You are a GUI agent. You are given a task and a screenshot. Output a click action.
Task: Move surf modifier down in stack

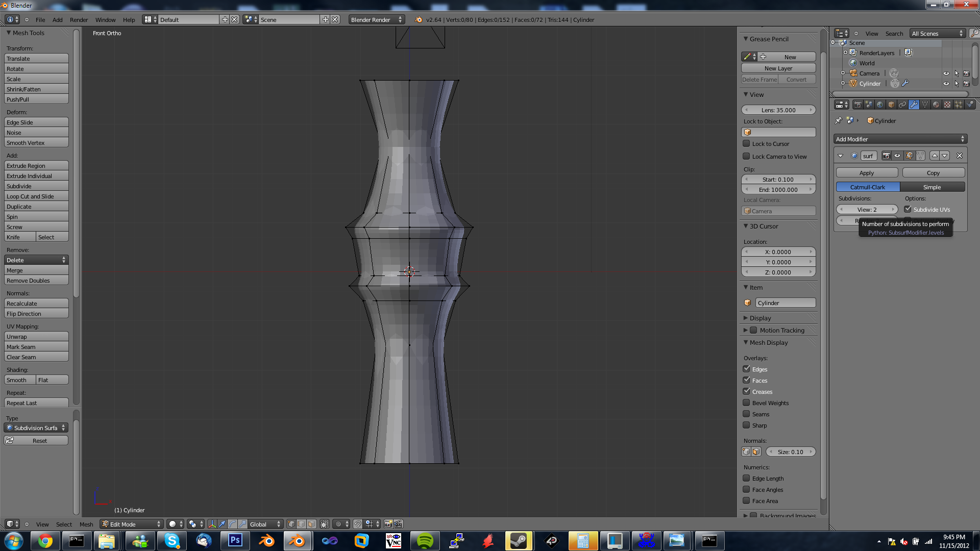(x=945, y=156)
